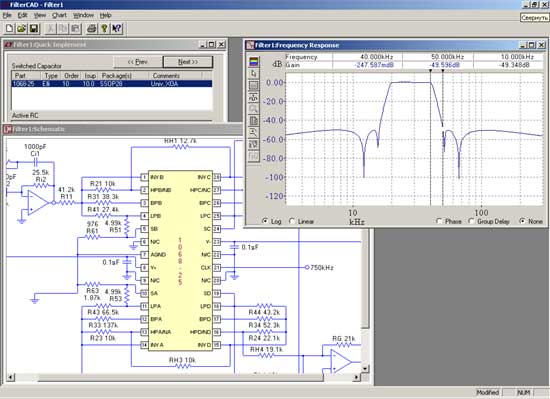This screenshot has height=399, width=550.
Task: Open the Edit menu
Action: (x=22, y=15)
